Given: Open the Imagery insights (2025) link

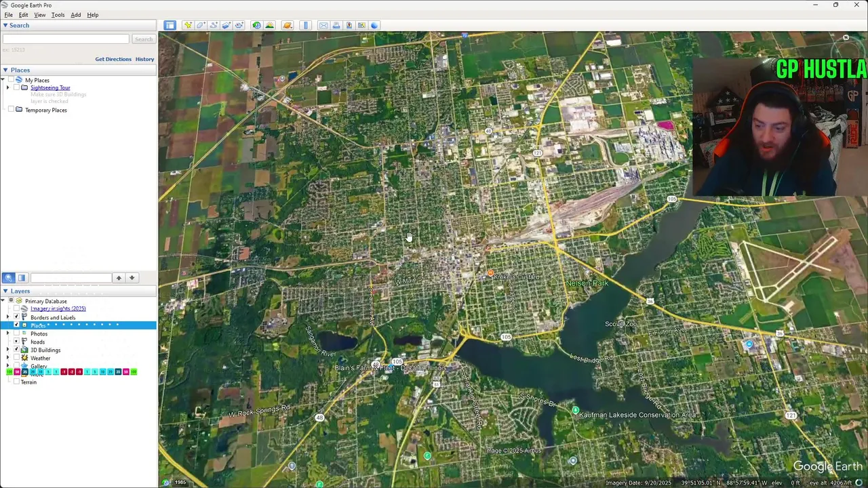Looking at the screenshot, I should coord(58,308).
